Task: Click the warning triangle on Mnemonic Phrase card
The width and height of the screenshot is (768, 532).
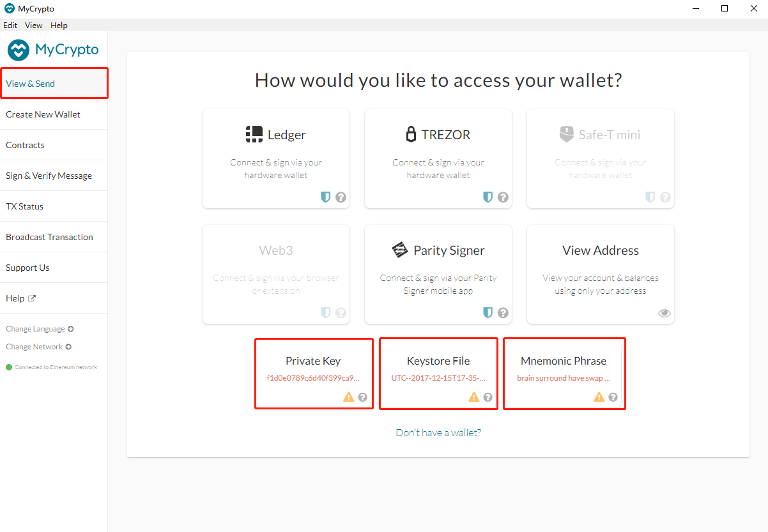Action: coord(599,397)
